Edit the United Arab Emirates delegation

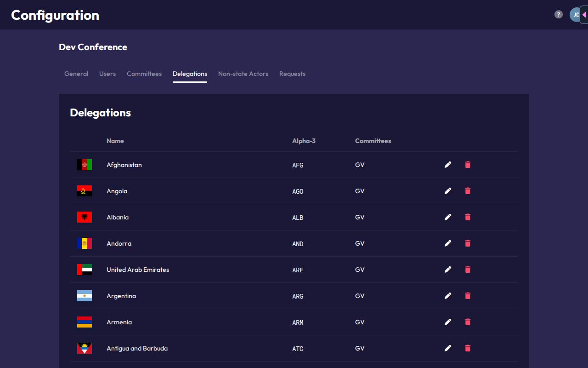point(448,270)
